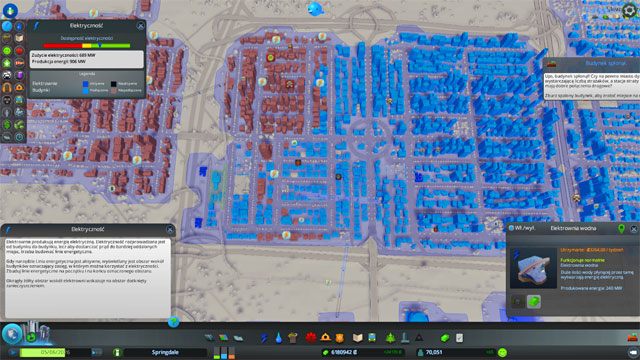Click the Budynek spłonął chirp message
The width and height of the screenshot is (640, 360).
pyautogui.click(x=591, y=80)
